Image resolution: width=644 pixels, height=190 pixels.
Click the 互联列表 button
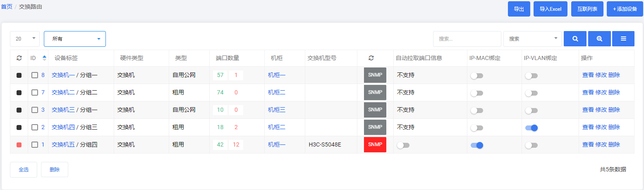tap(587, 9)
